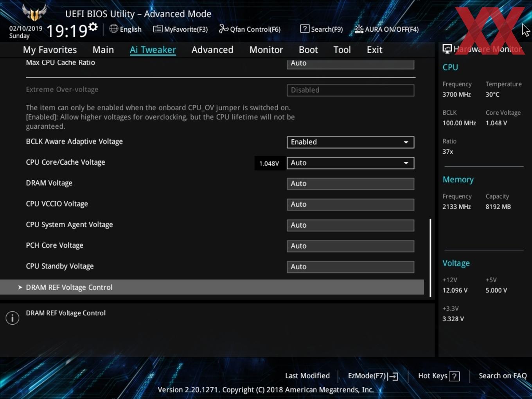This screenshot has height=399, width=532.
Task: Click the Search question mark icon
Action: [x=305, y=29]
